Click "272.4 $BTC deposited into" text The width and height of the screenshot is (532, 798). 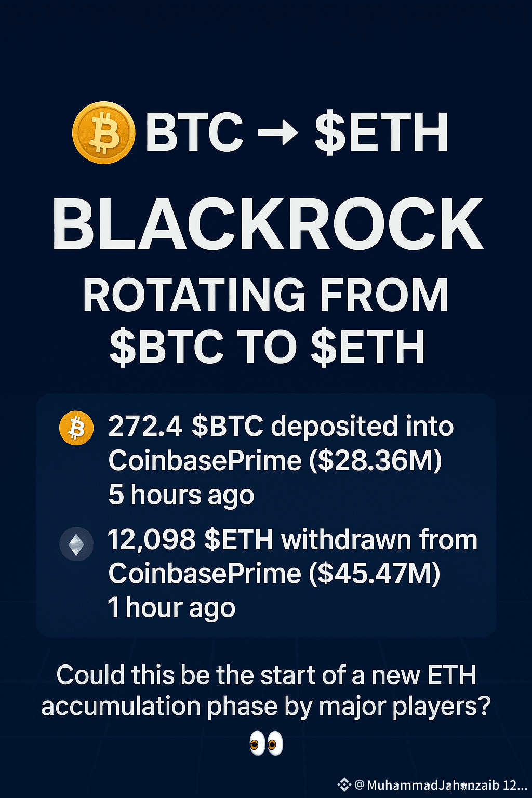pyautogui.click(x=281, y=427)
